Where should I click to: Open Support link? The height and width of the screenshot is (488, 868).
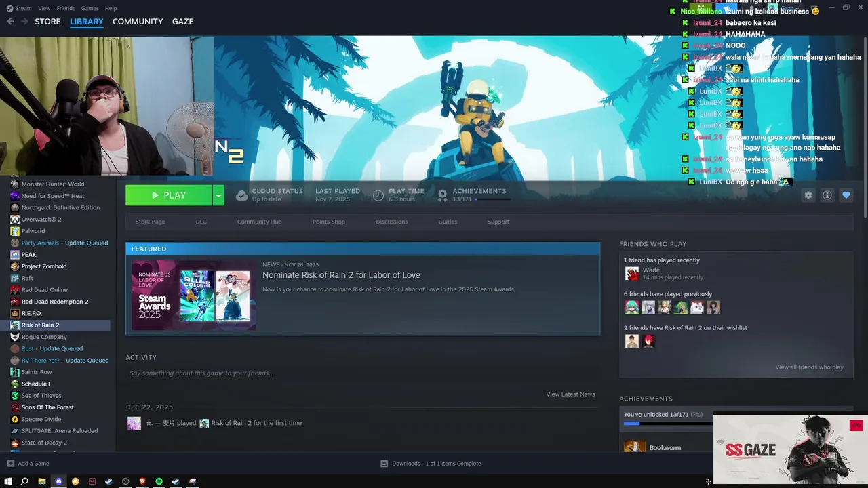498,222
